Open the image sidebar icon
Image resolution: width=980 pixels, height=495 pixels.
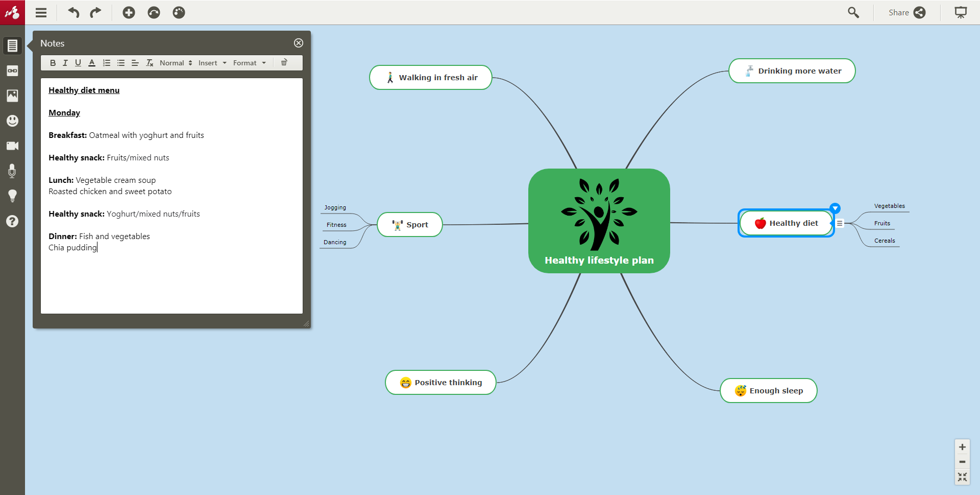[12, 96]
